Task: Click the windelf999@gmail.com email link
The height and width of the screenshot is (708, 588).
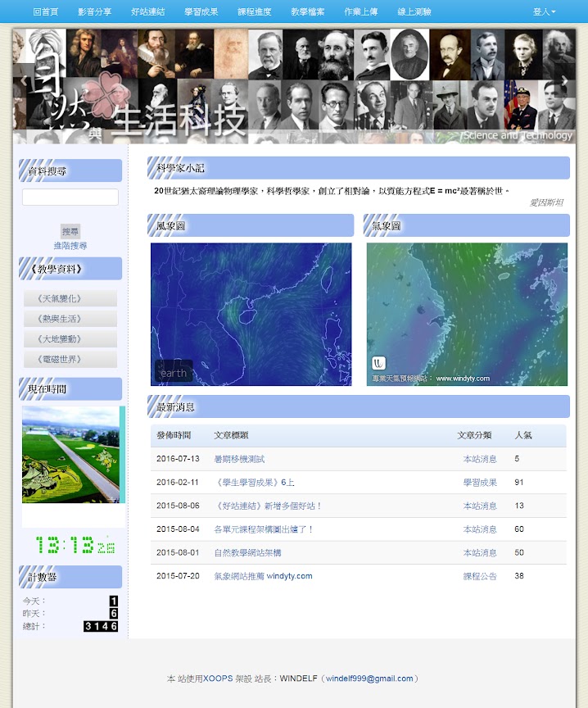Action: 369,678
